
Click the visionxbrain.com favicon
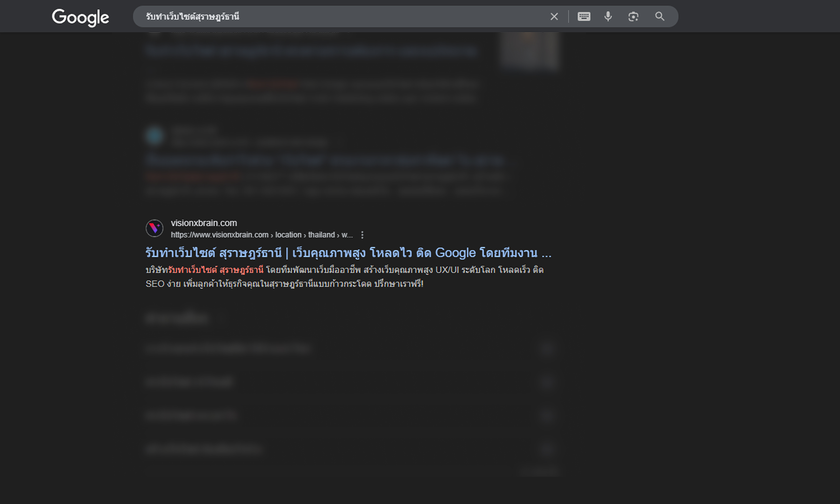155,228
